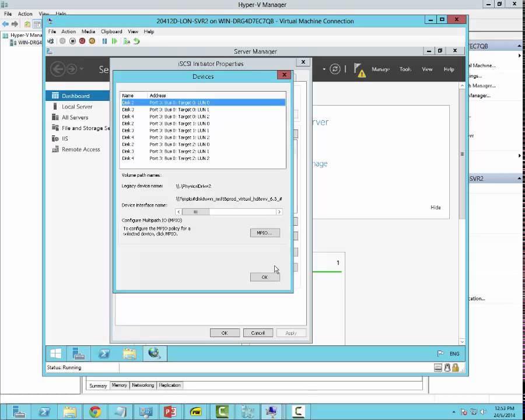The image size is (525, 420).
Task: Click Hyper-V Manager back arrow toolbar icon
Action: (x=5, y=24)
